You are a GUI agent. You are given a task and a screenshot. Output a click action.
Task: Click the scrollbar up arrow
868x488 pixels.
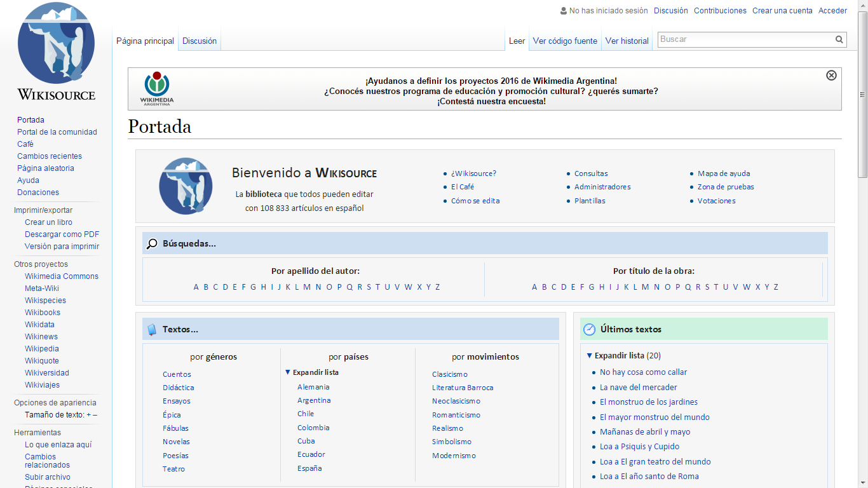tap(862, 5)
